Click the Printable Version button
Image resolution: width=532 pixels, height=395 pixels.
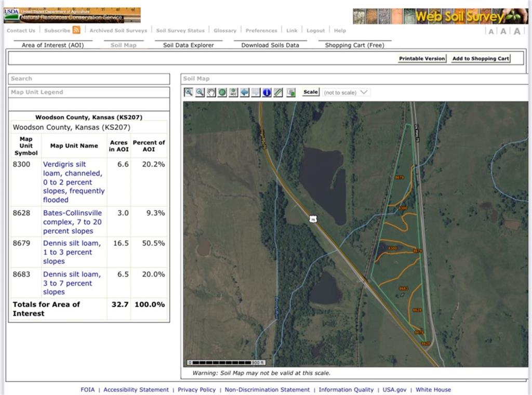[422, 59]
